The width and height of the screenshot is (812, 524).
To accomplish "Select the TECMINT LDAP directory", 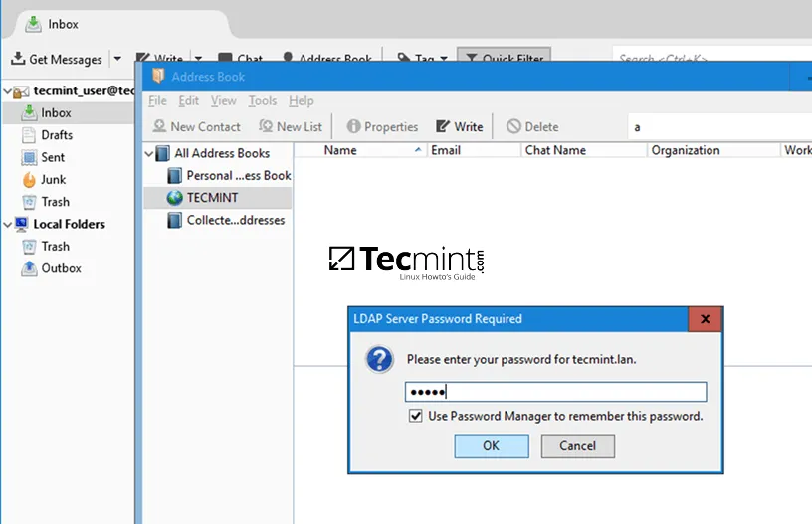I will [212, 198].
